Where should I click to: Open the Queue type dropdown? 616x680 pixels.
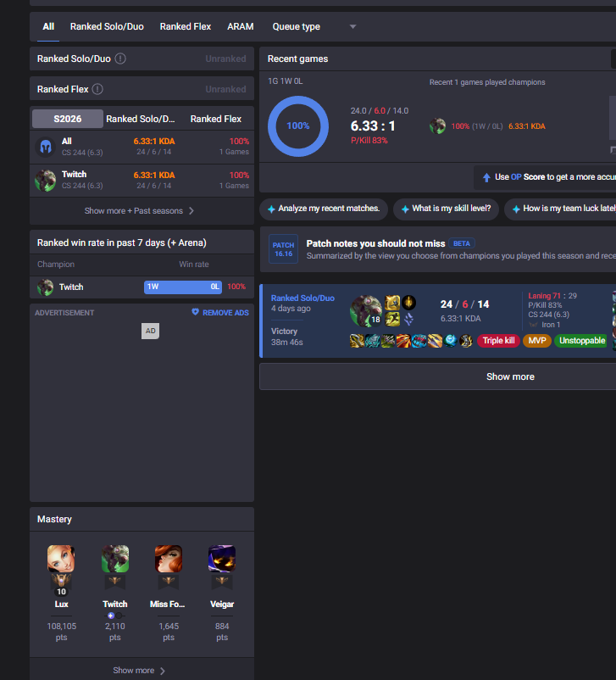coord(314,26)
